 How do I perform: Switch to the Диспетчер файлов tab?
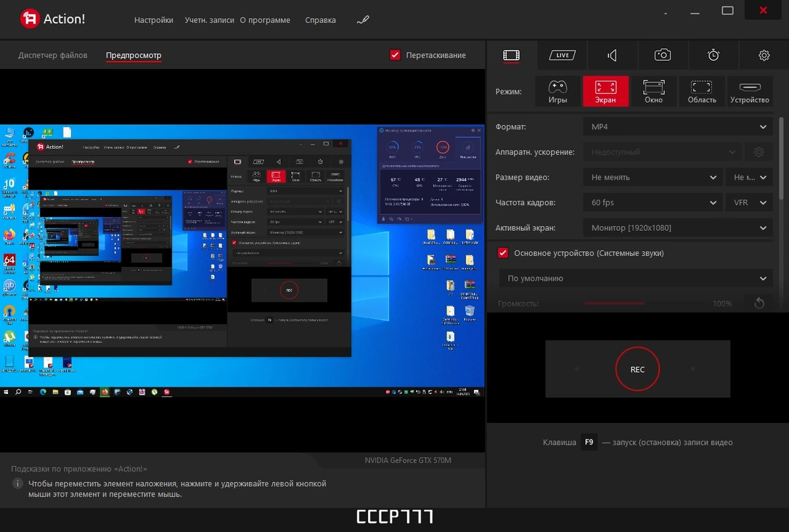click(53, 55)
